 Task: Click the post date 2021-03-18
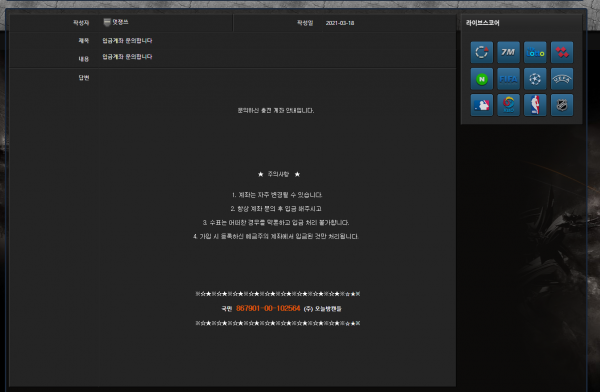(x=340, y=23)
